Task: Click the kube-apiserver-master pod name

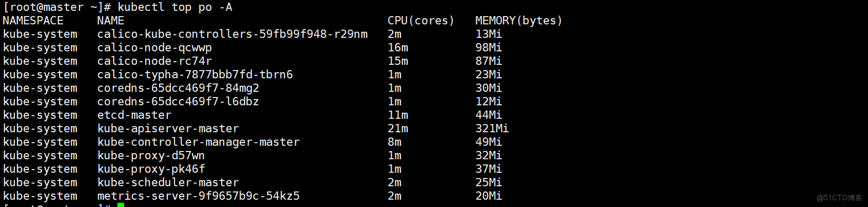Action: click(x=168, y=129)
